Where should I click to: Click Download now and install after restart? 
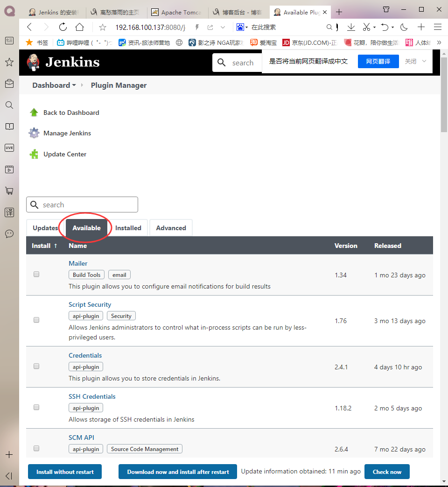pyautogui.click(x=178, y=472)
